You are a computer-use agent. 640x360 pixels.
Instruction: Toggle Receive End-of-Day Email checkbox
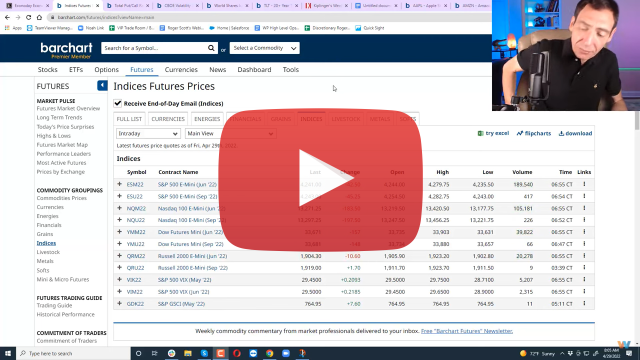pyautogui.click(x=118, y=103)
